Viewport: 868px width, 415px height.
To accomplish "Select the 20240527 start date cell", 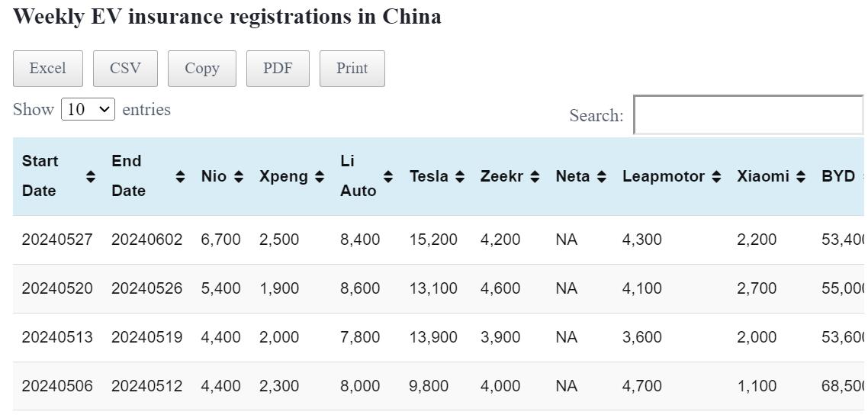I will (57, 240).
